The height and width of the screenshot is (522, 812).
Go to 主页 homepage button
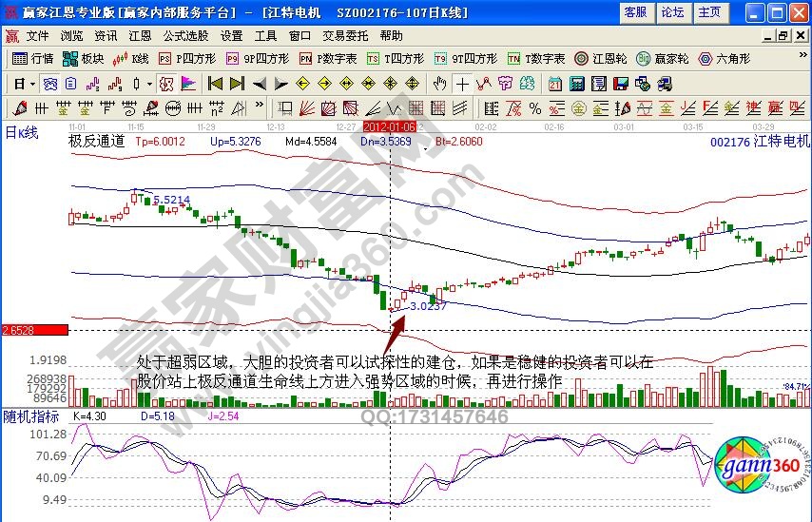[x=709, y=12]
